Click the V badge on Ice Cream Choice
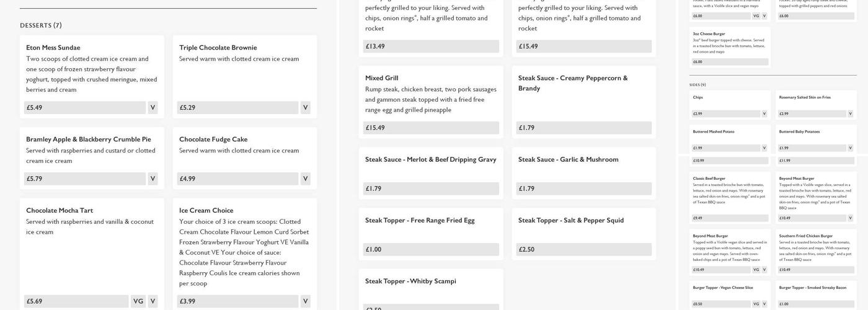The height and width of the screenshot is (310, 868). [305, 301]
